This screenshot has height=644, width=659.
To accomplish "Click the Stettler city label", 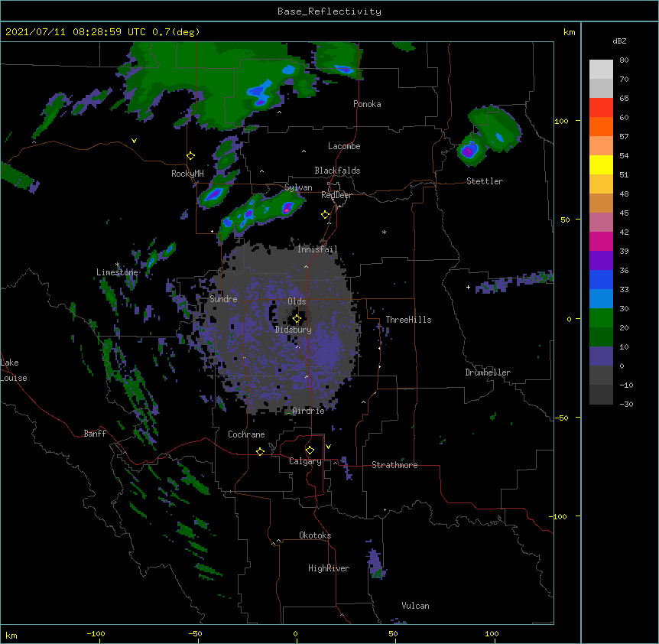I will (485, 181).
